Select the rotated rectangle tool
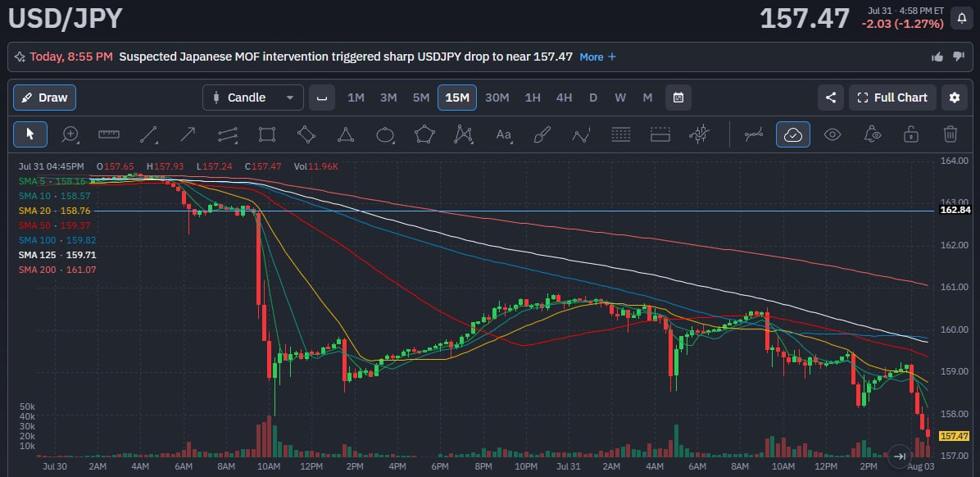The width and height of the screenshot is (980, 477). pos(306,134)
